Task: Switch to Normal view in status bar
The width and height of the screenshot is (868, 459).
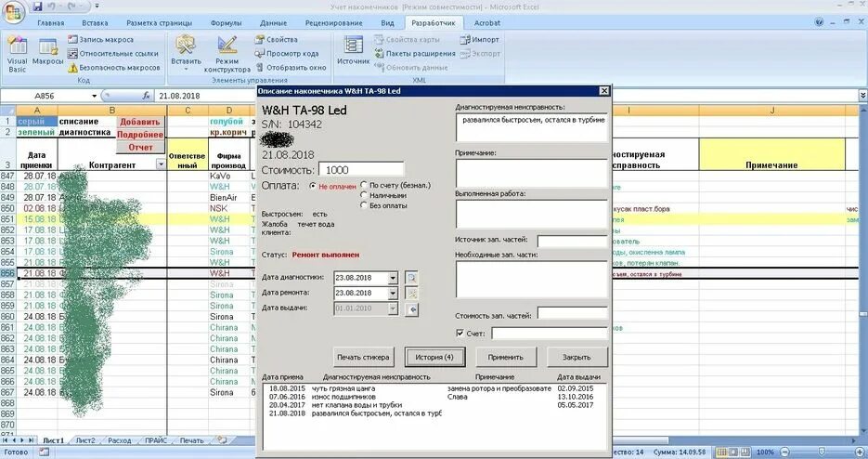Action: (722, 452)
